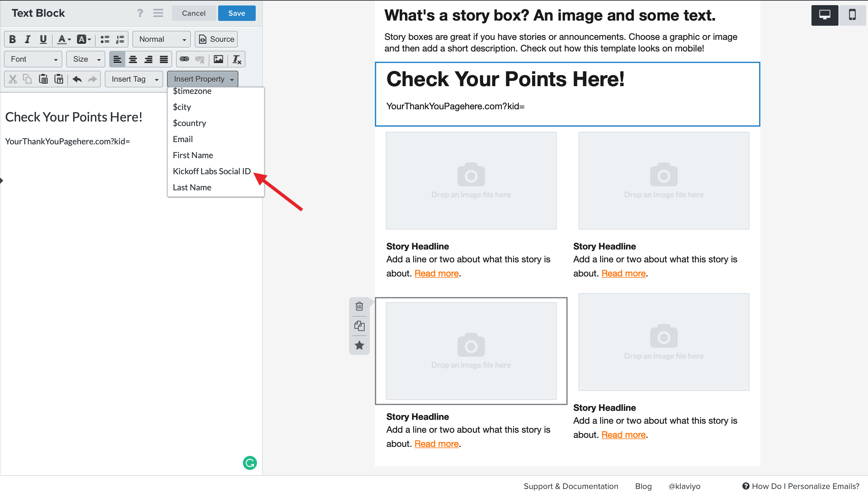Save the text block
Screen dimensions: 868x497
(237, 13)
